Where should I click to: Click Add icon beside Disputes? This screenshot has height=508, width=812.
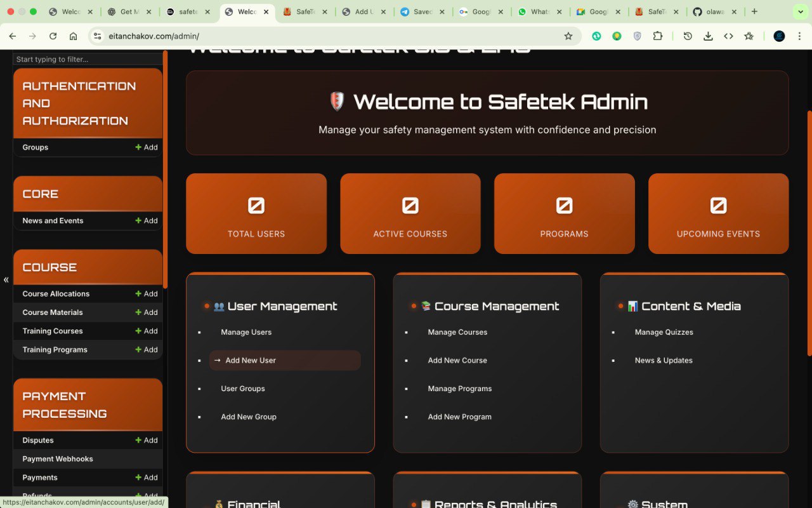[x=147, y=441]
